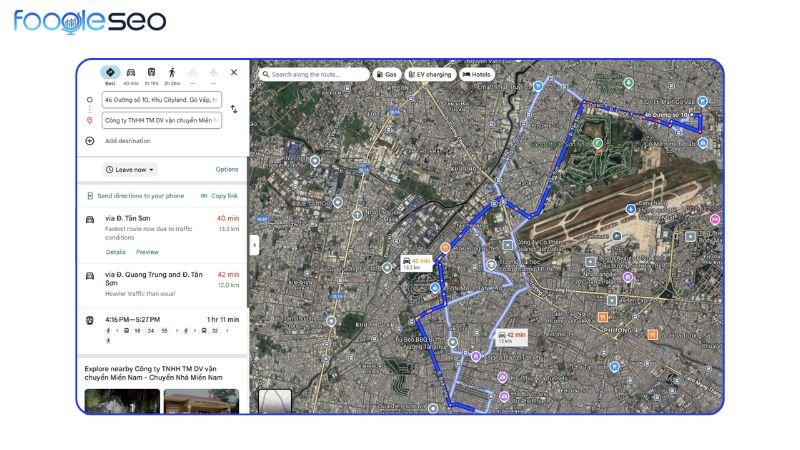Open route Options
The width and height of the screenshot is (800, 450).
(227, 170)
